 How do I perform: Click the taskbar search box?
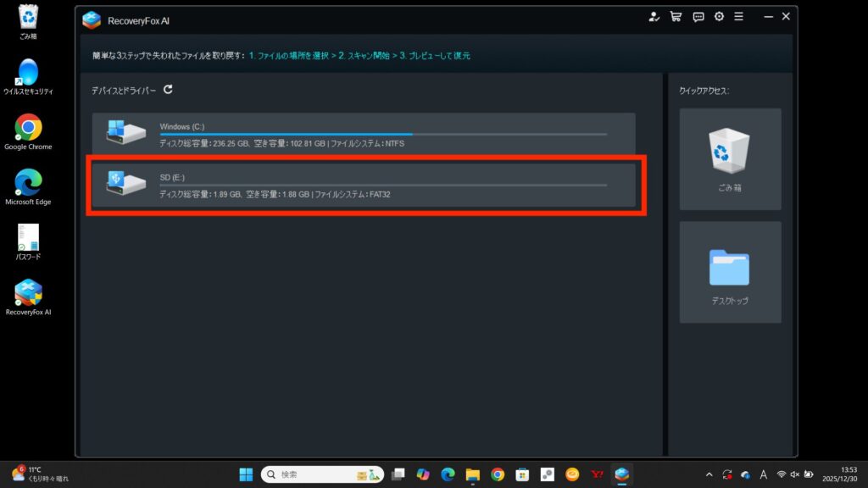322,474
